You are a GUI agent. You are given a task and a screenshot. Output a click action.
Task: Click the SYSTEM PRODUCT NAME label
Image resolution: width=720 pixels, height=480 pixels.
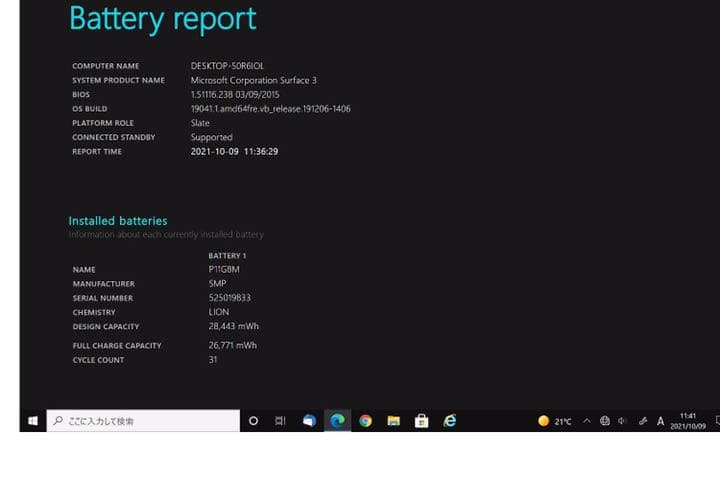[118, 80]
